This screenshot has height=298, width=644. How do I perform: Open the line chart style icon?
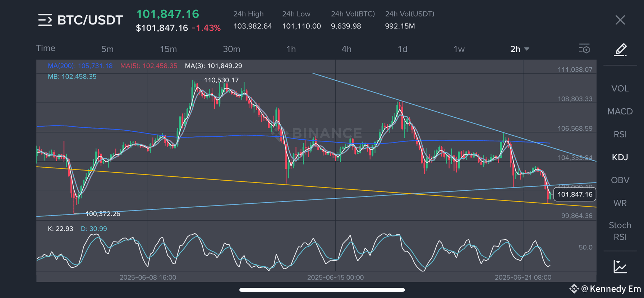point(620,267)
